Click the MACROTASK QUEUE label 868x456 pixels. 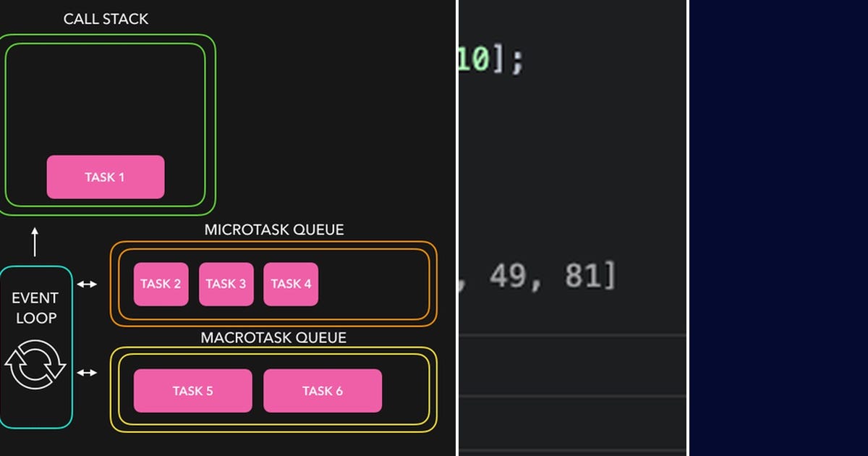273,337
